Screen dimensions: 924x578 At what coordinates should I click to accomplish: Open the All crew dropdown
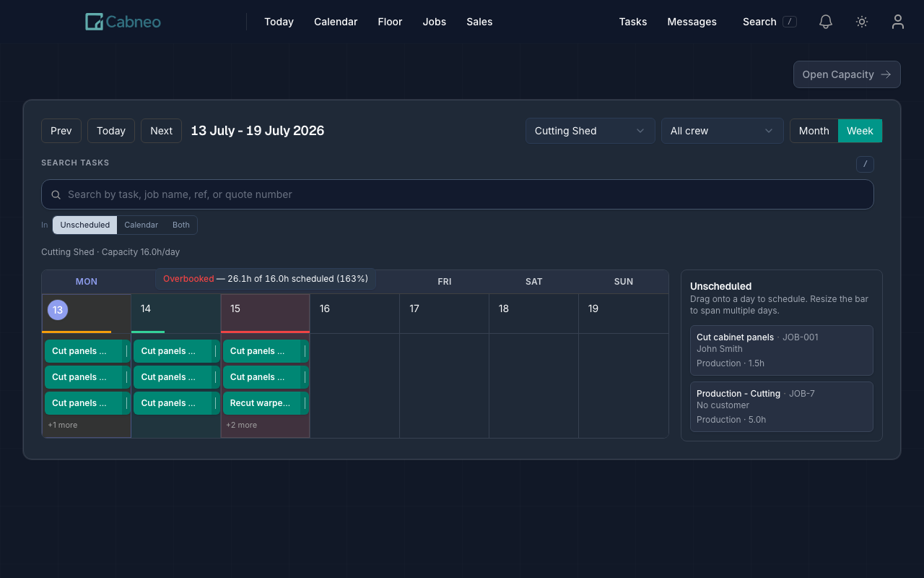pyautogui.click(x=723, y=131)
